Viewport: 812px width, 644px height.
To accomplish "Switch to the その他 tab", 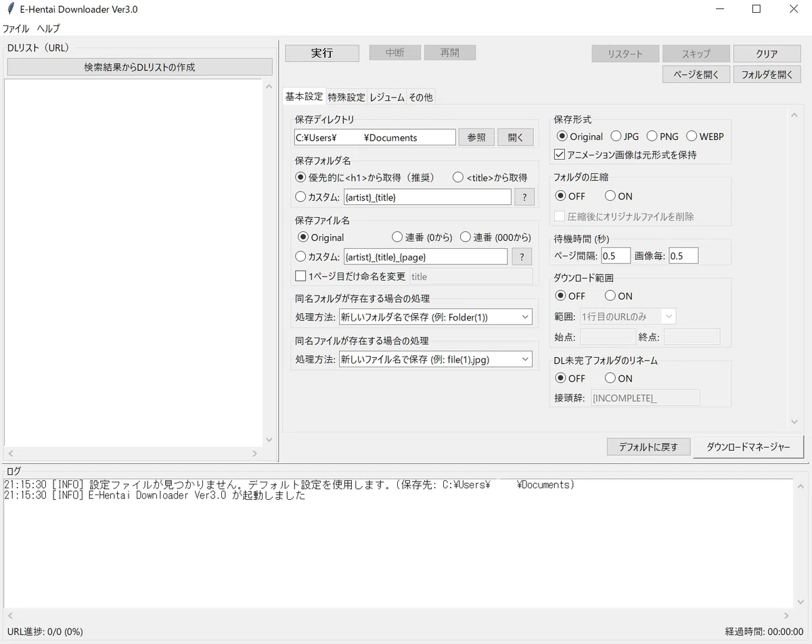I will click(x=420, y=97).
